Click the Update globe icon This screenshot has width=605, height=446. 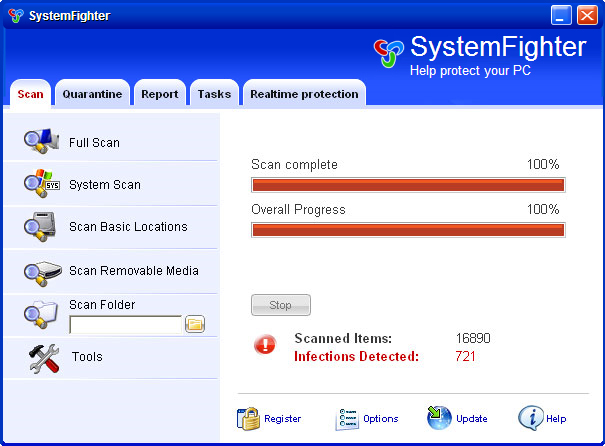[x=439, y=418]
